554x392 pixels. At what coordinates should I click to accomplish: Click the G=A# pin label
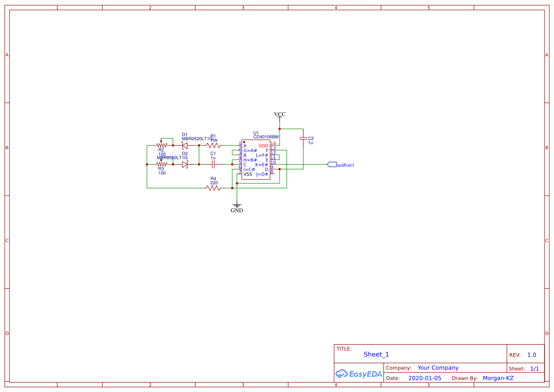click(250, 151)
